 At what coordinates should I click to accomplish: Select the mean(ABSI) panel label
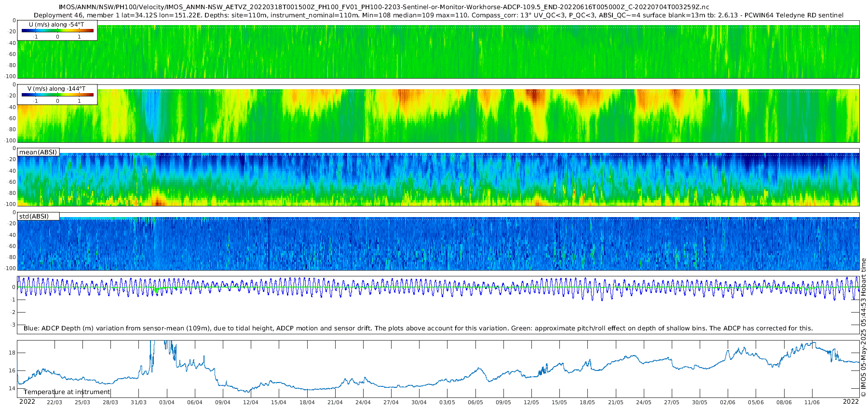[38, 152]
